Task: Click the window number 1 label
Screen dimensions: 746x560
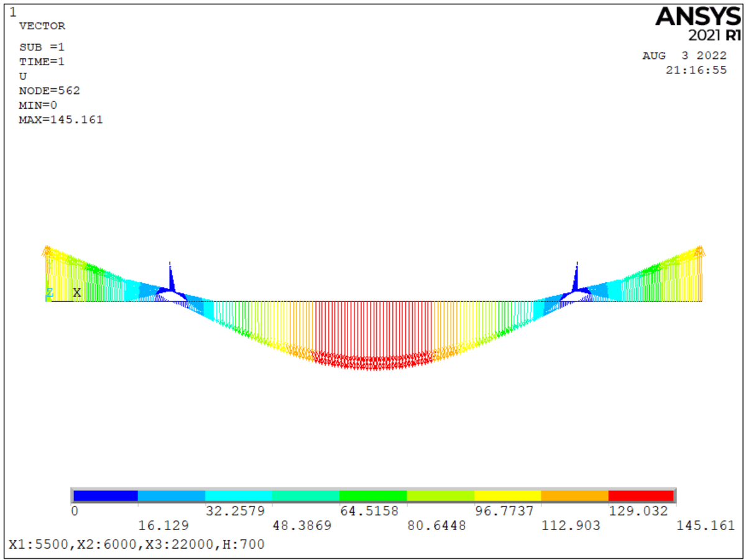Action: coord(14,12)
